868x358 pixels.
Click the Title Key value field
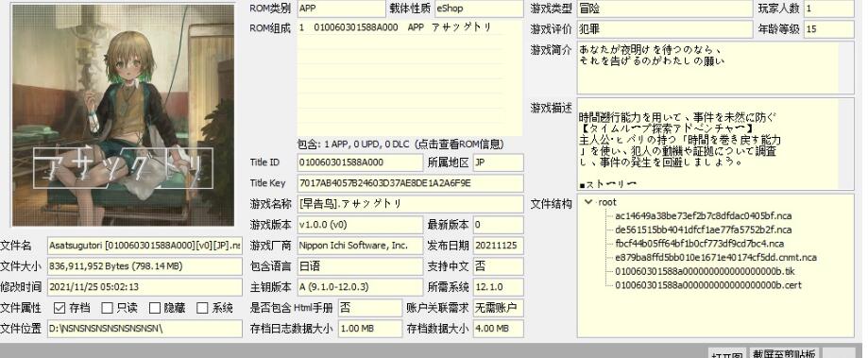(410, 183)
